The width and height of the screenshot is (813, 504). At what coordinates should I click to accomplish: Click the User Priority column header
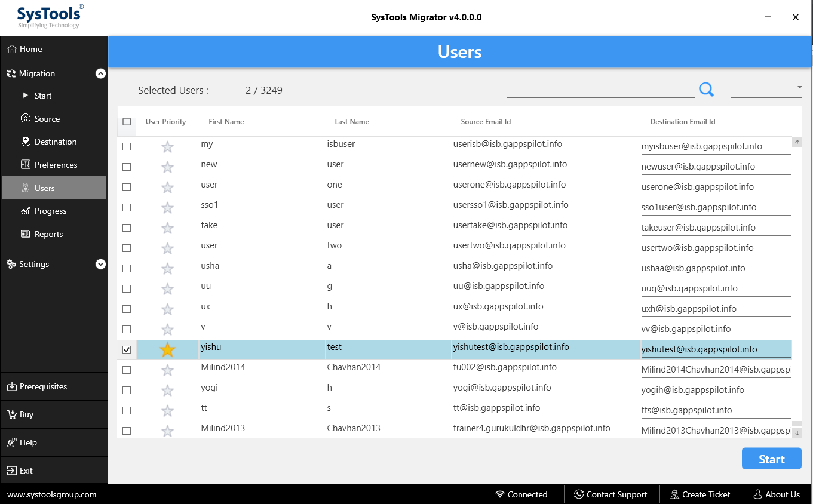[x=165, y=122]
